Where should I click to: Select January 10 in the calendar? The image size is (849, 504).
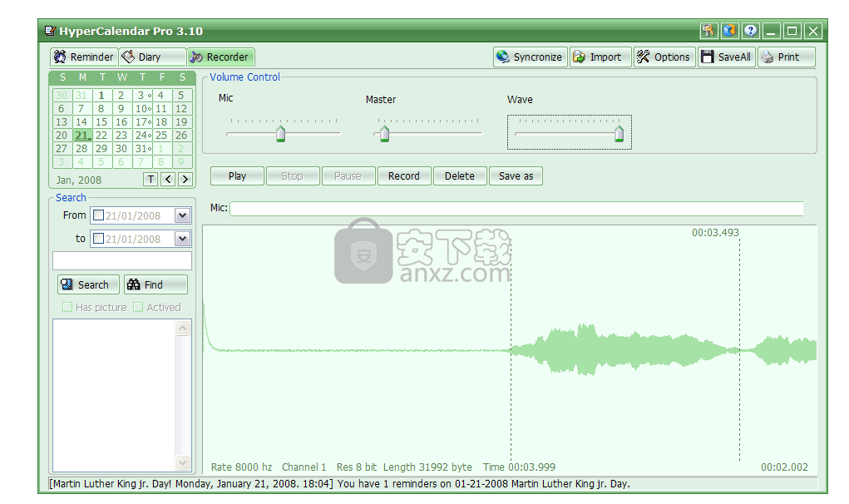[142, 109]
